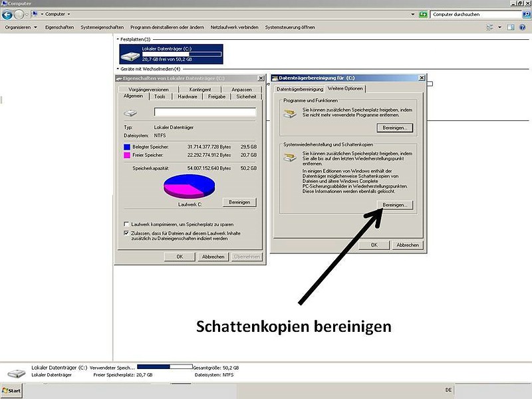The height and width of the screenshot is (399, 532).
Task: Click the drive usage pie chart
Action: (x=189, y=186)
